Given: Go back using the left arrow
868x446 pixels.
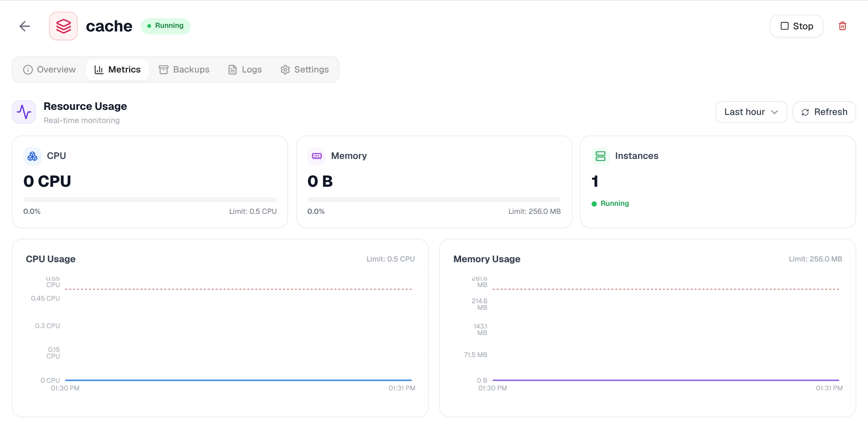Looking at the screenshot, I should point(25,26).
